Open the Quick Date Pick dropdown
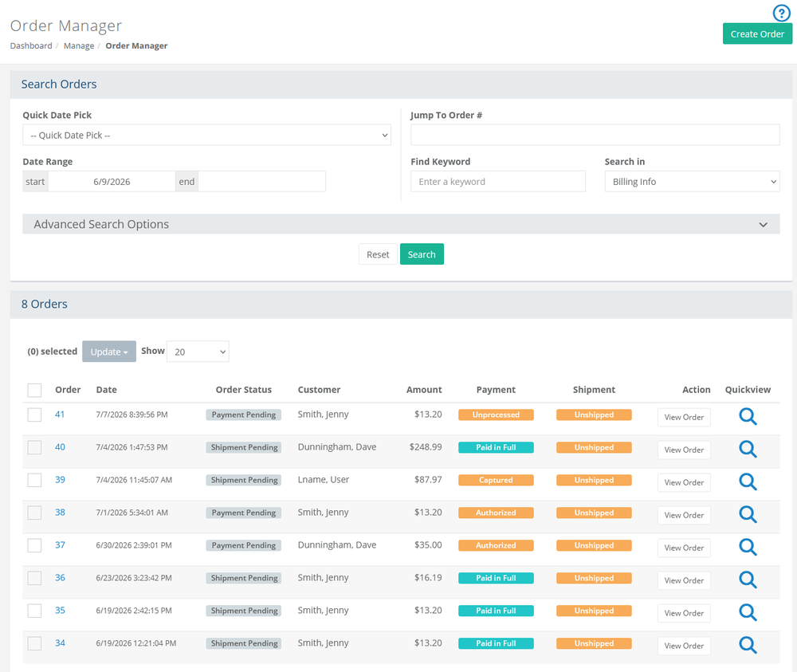Image resolution: width=797 pixels, height=672 pixels. coord(207,136)
